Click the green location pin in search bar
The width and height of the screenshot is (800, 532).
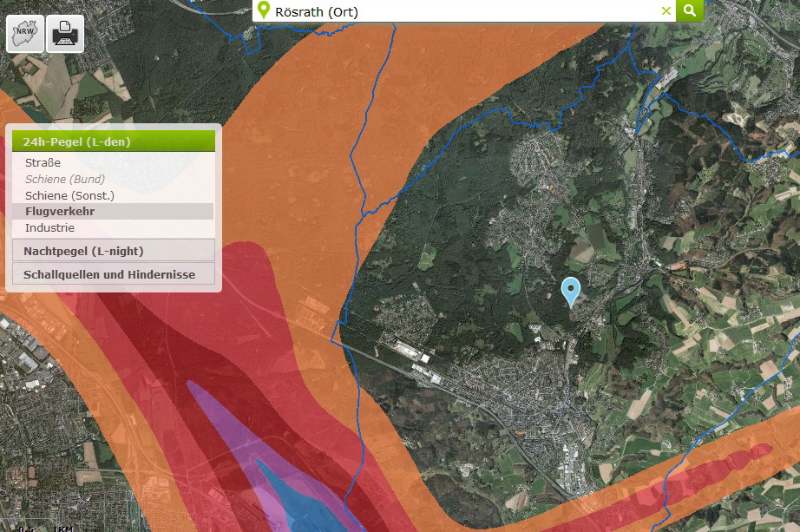pos(263,10)
